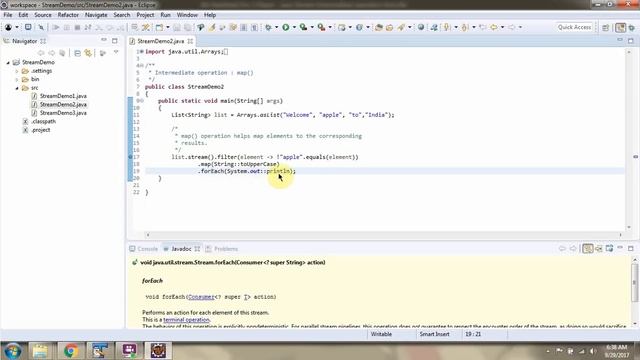The height and width of the screenshot is (360, 640).
Task: Expand the folded import statements
Action: point(141,52)
